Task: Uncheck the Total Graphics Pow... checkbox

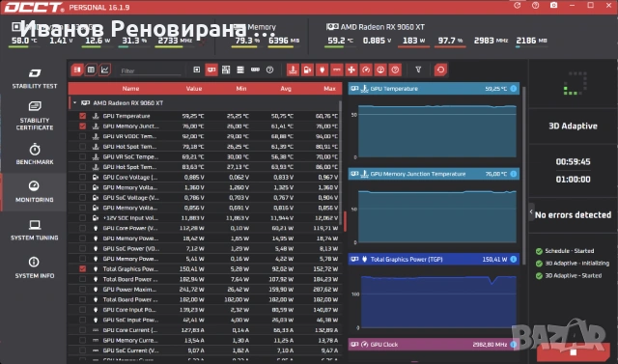Action: click(82, 268)
